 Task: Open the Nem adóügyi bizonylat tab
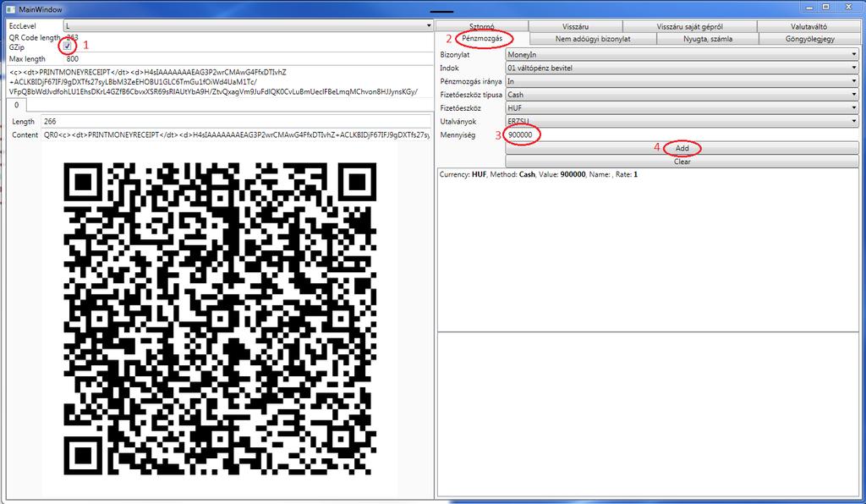coord(593,39)
